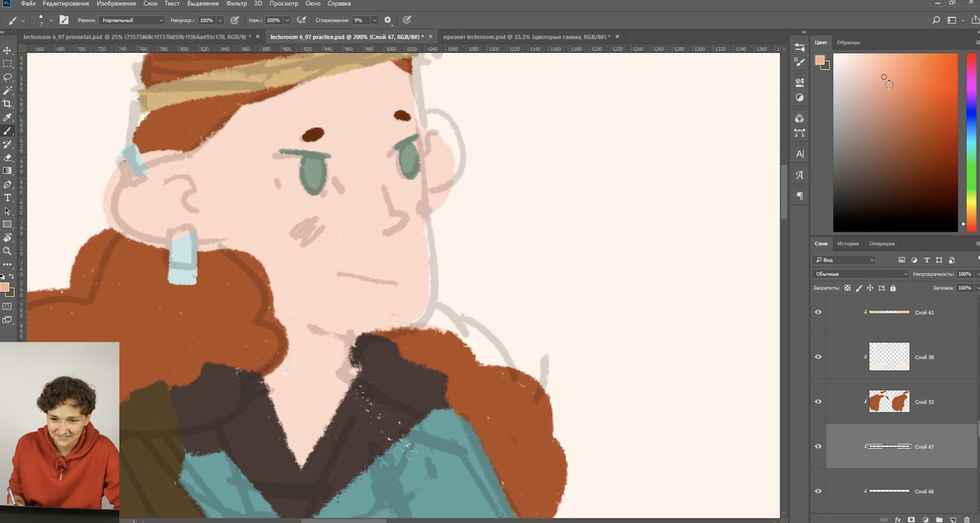Viewport: 980px width, 523px height.
Task: Hide layer Слой 53
Action: 818,402
